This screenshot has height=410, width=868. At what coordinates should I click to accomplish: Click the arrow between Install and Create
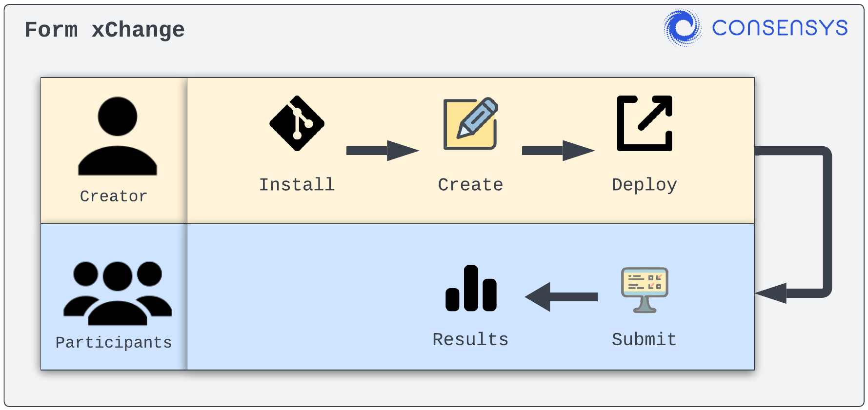[x=382, y=151]
